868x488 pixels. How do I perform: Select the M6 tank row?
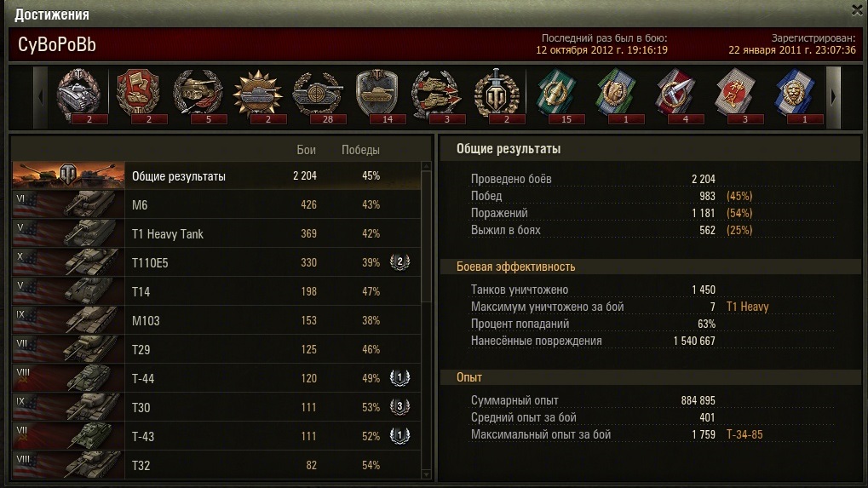tap(216, 204)
